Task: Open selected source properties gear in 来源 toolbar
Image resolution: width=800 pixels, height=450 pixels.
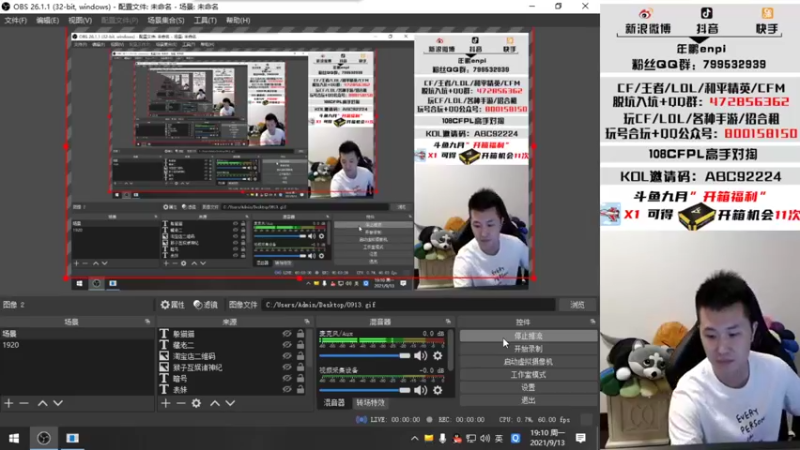Action: coord(196,403)
